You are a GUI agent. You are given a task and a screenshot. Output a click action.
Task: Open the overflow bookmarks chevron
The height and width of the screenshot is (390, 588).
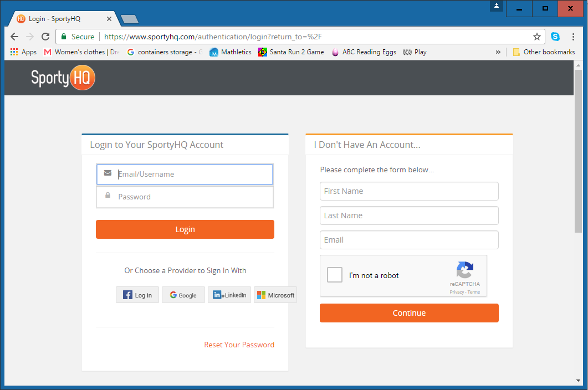pyautogui.click(x=498, y=52)
